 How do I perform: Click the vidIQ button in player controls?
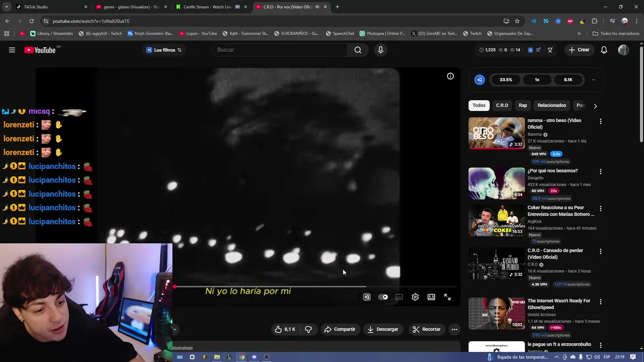pyautogui.click(x=367, y=297)
